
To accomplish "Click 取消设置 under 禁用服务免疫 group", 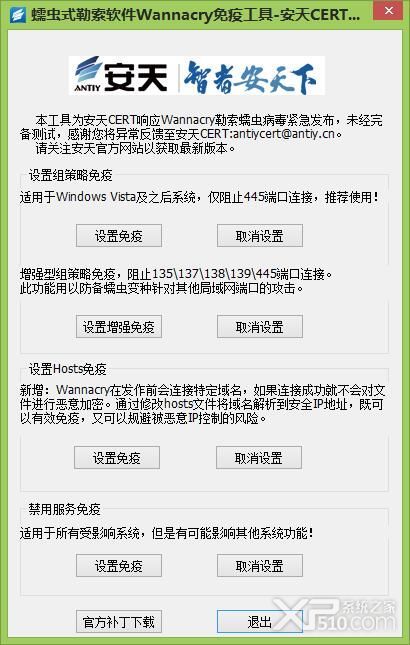I will (x=260, y=566).
